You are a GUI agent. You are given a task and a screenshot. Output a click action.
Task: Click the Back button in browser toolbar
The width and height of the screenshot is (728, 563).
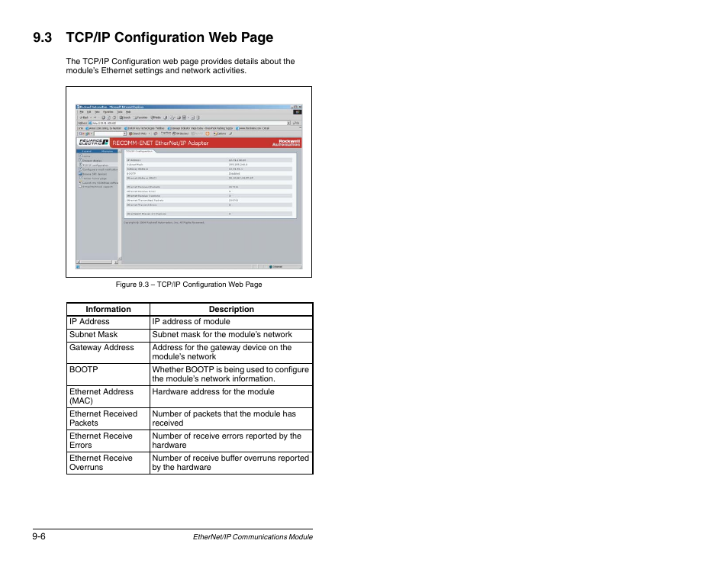tap(83, 117)
